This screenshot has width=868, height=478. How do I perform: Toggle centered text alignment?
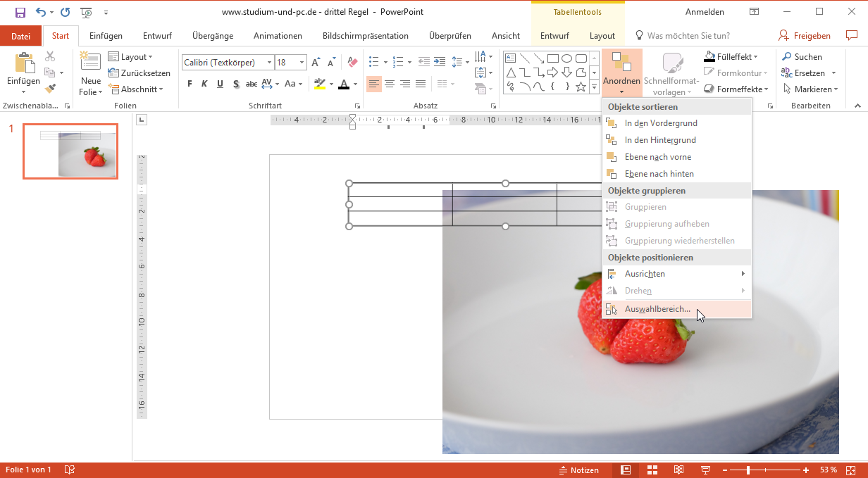click(390, 84)
